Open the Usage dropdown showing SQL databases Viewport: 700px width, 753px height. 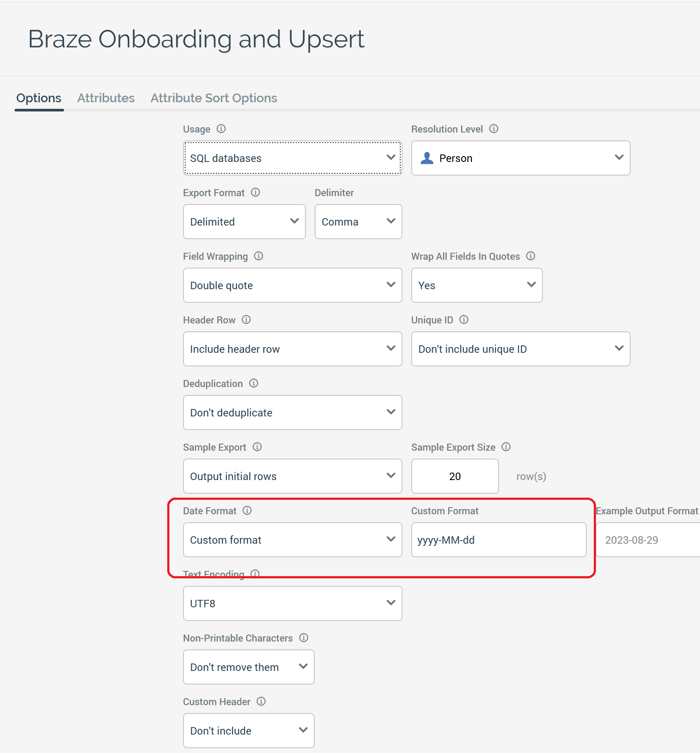pos(292,158)
